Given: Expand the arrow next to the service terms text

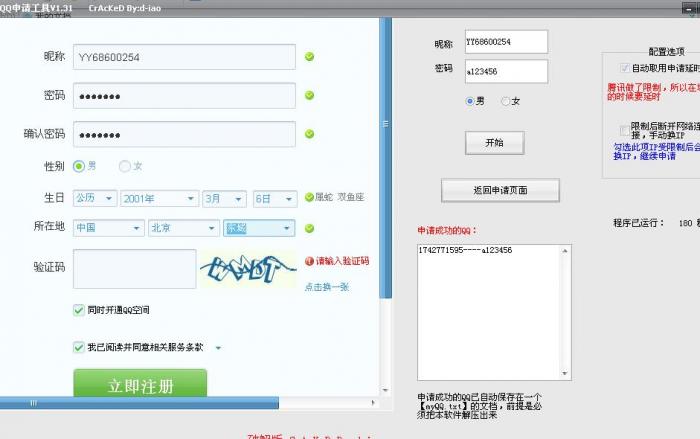Looking at the screenshot, I should [218, 348].
